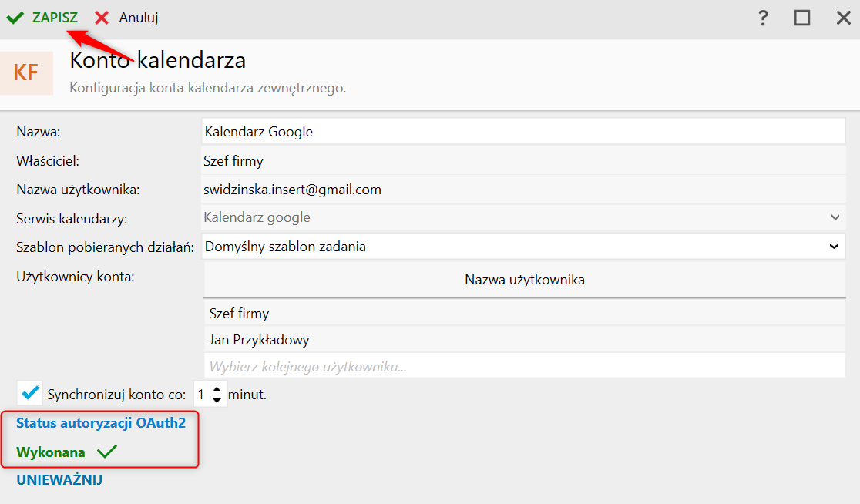Image resolution: width=860 pixels, height=504 pixels.
Task: Close the Konto kalendarza dialog
Action: click(844, 18)
